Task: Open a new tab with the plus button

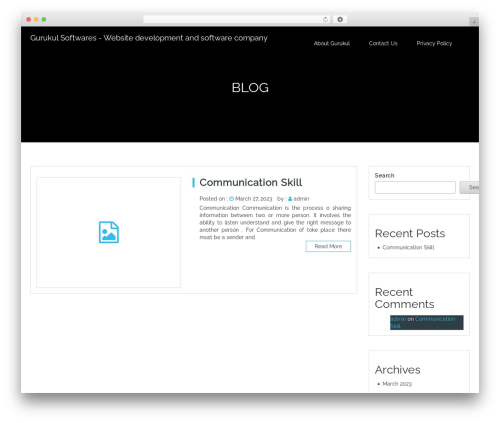Action: [x=474, y=22]
